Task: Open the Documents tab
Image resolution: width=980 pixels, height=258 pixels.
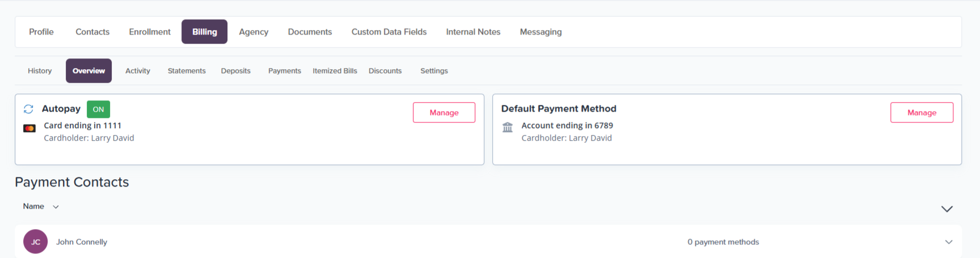Action: (310, 32)
